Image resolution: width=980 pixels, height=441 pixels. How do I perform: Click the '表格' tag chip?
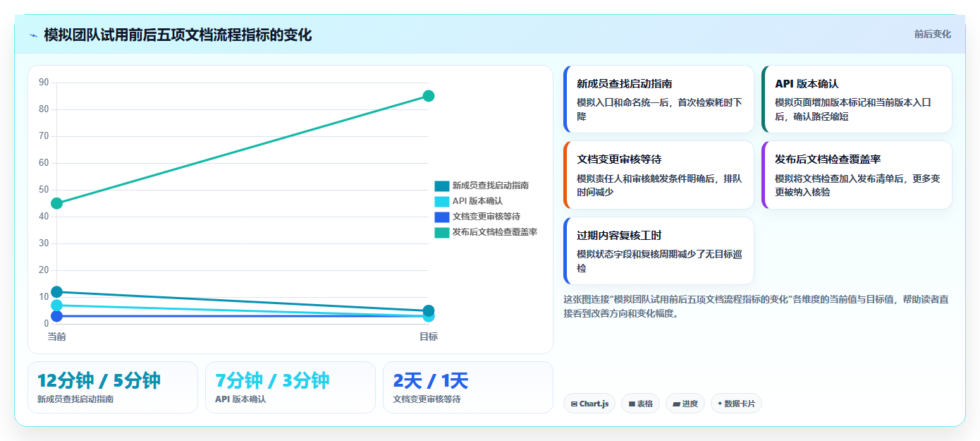click(x=640, y=404)
